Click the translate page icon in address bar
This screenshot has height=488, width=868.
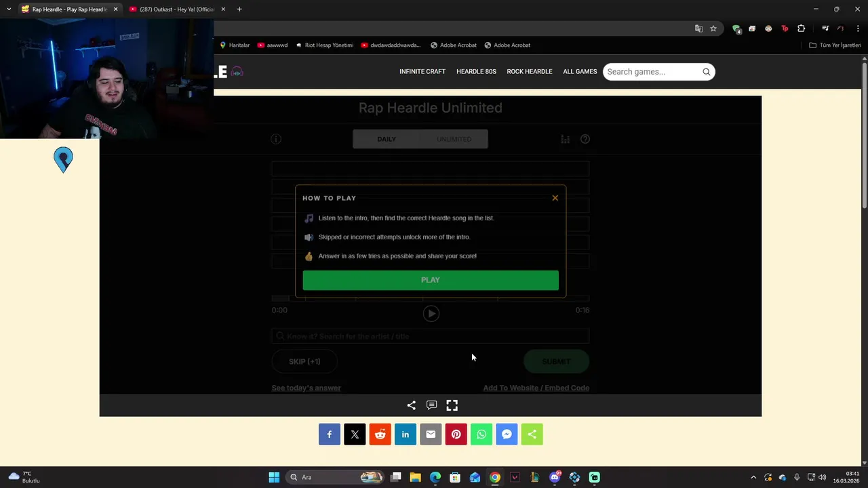pyautogui.click(x=698, y=28)
